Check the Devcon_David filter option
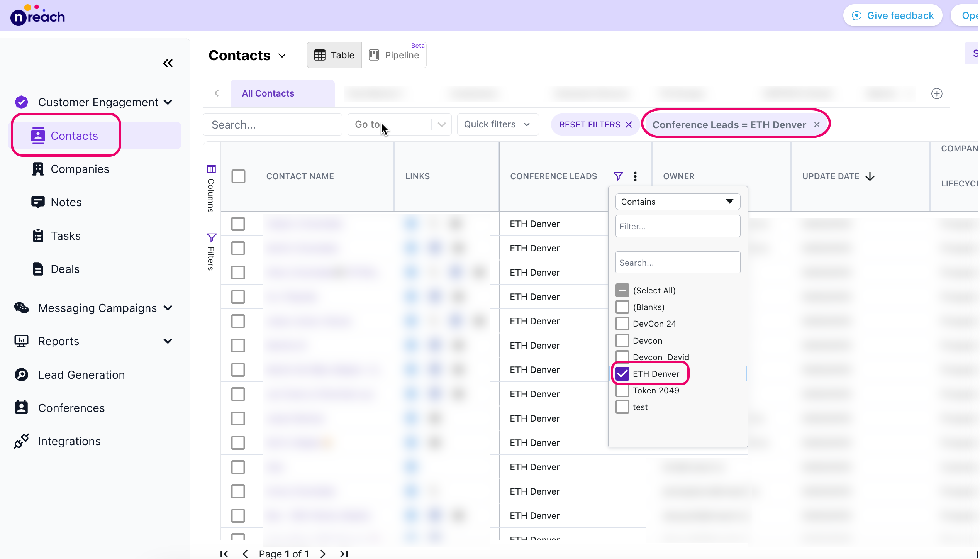Screen dimensions: 980x559 pos(622,356)
